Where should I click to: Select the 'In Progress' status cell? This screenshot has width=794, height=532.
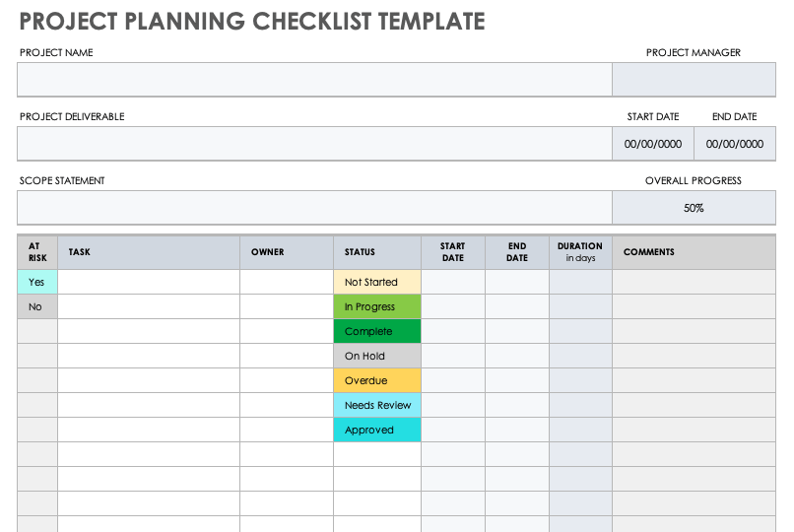pyautogui.click(x=377, y=306)
